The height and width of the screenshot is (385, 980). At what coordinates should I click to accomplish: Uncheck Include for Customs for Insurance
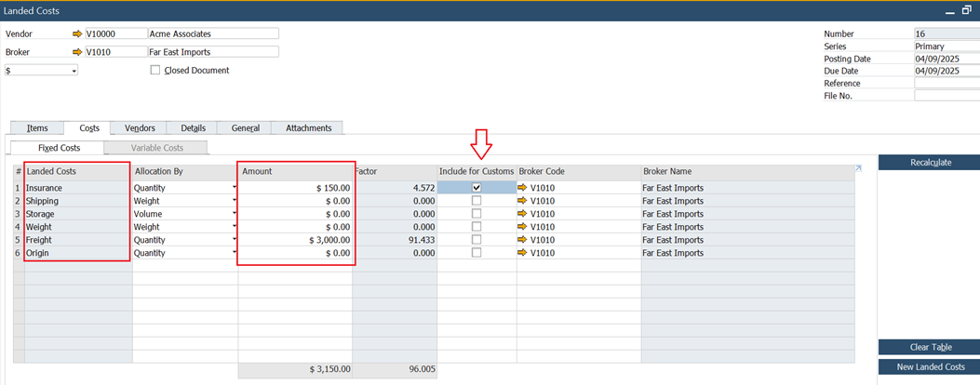click(x=477, y=188)
